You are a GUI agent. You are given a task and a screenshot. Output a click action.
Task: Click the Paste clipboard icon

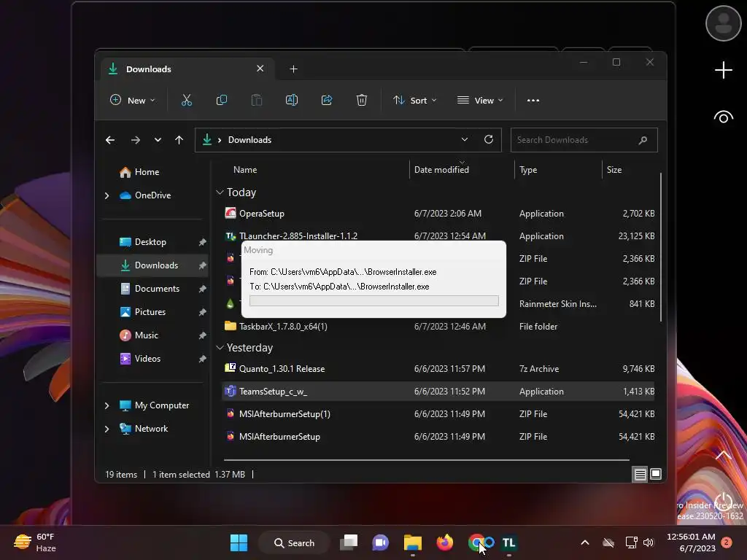coord(257,100)
